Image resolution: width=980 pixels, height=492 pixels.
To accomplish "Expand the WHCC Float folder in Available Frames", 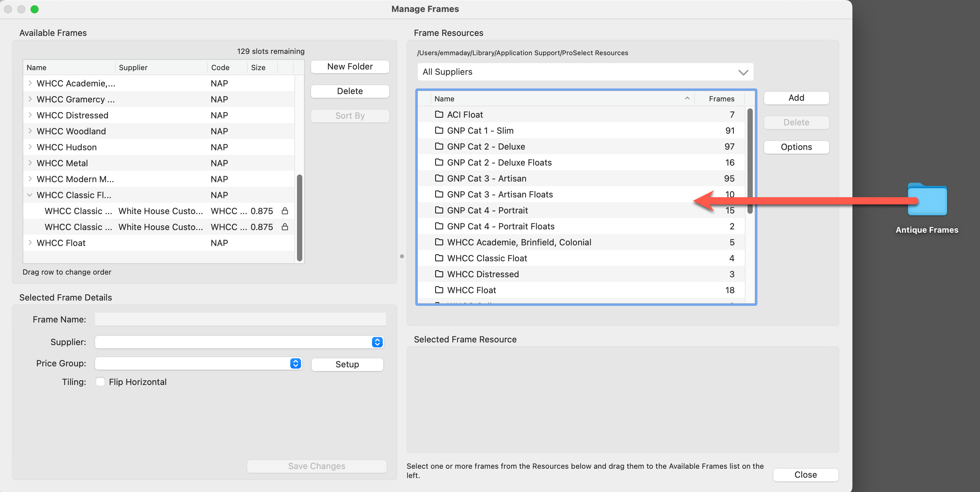I will (30, 243).
